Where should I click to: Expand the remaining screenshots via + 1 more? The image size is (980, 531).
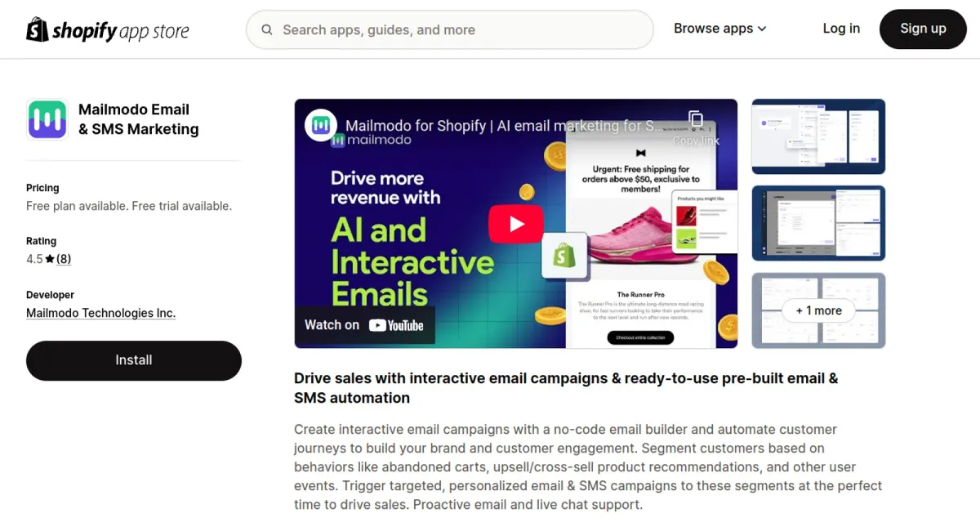pos(817,311)
